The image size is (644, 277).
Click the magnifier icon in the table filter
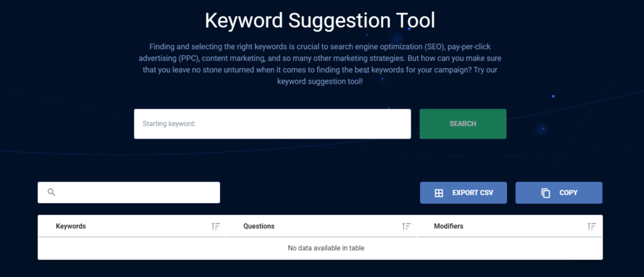[52, 193]
